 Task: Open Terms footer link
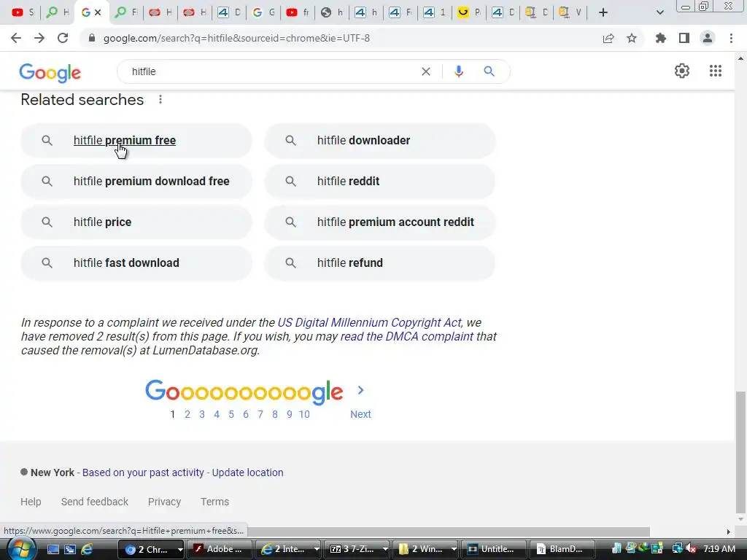coord(214,502)
